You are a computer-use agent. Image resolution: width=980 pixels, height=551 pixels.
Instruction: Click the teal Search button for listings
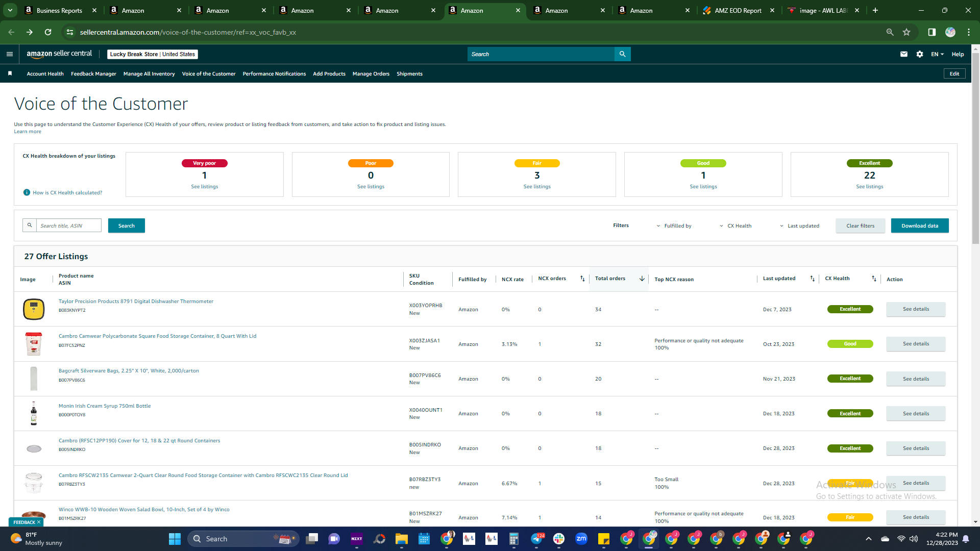(127, 226)
